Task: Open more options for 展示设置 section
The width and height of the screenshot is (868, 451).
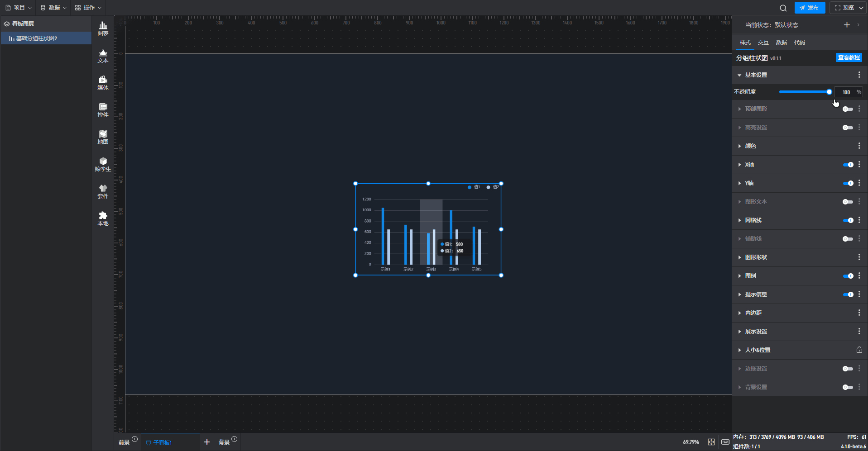Action: pos(859,332)
